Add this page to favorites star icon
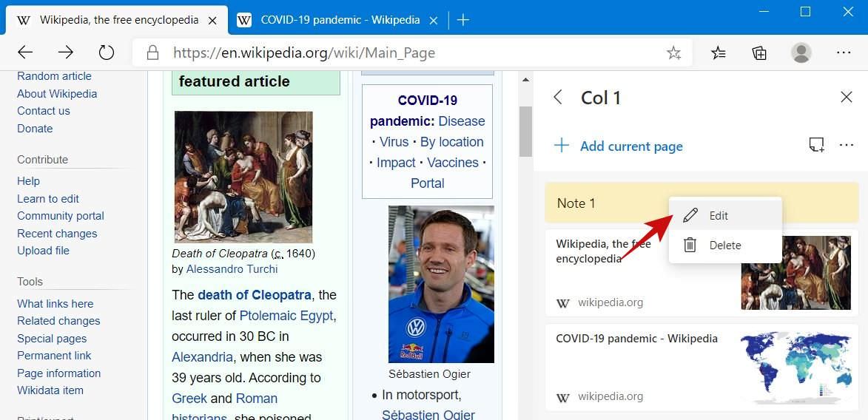Viewport: 868px width, 420px height. [x=673, y=52]
